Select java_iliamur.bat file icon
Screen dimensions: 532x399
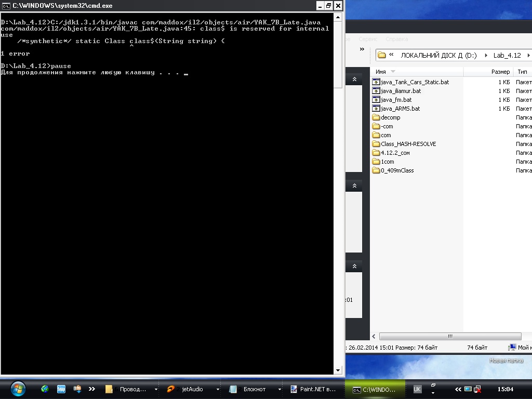point(376,90)
